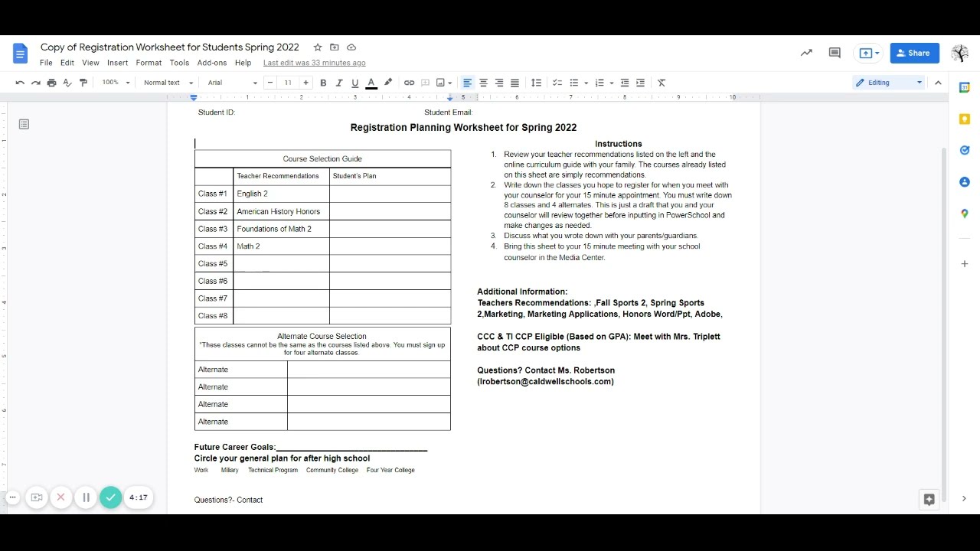The image size is (980, 551).
Task: Check the cloud document status icon
Action: pos(351,47)
